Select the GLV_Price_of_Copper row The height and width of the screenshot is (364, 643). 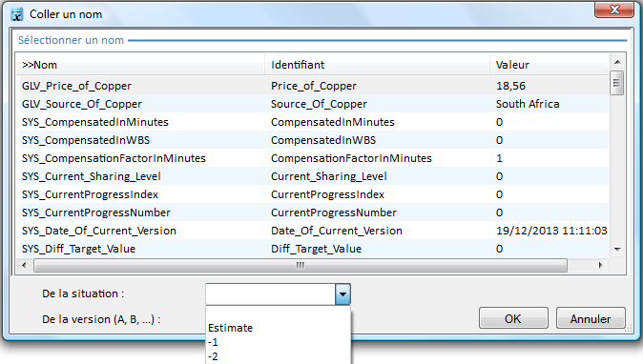313,86
